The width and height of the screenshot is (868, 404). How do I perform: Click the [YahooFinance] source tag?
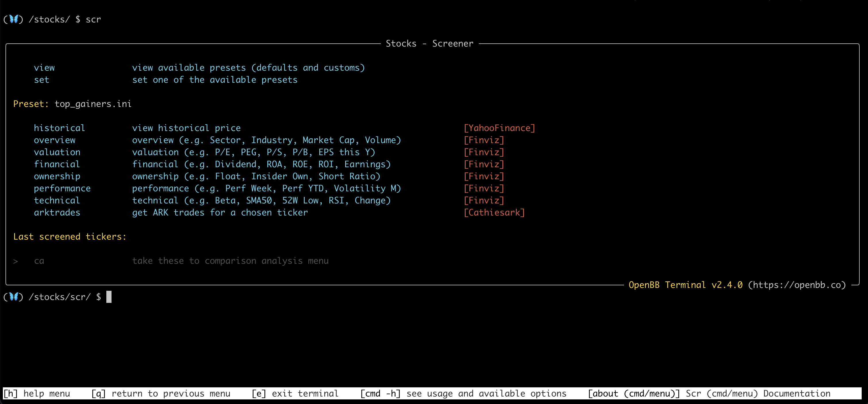[499, 128]
